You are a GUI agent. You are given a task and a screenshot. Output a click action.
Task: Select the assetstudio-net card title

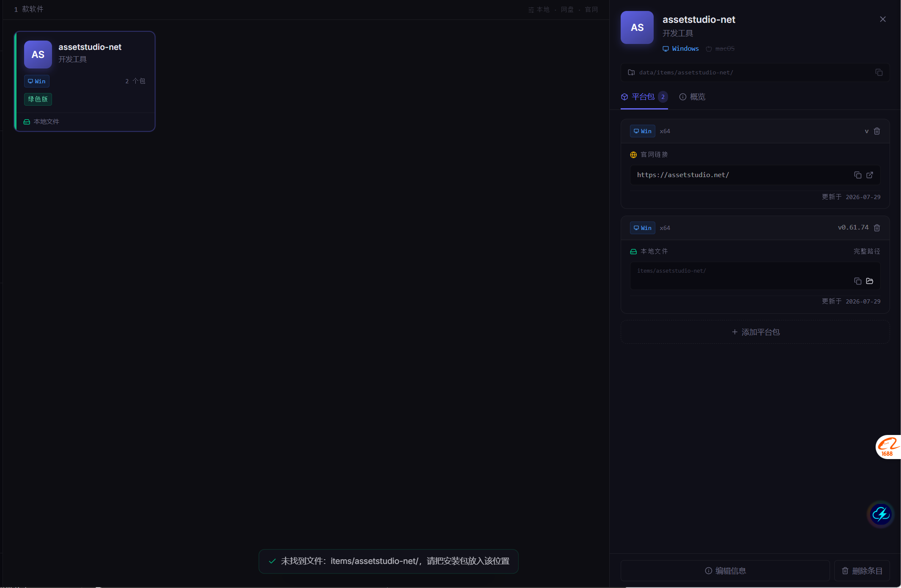tap(90, 47)
